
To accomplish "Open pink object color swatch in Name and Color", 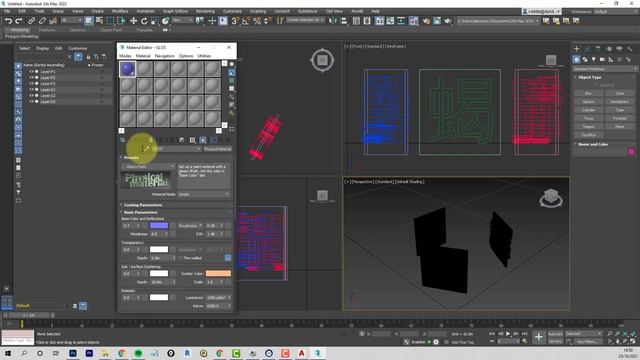I will pos(631,152).
